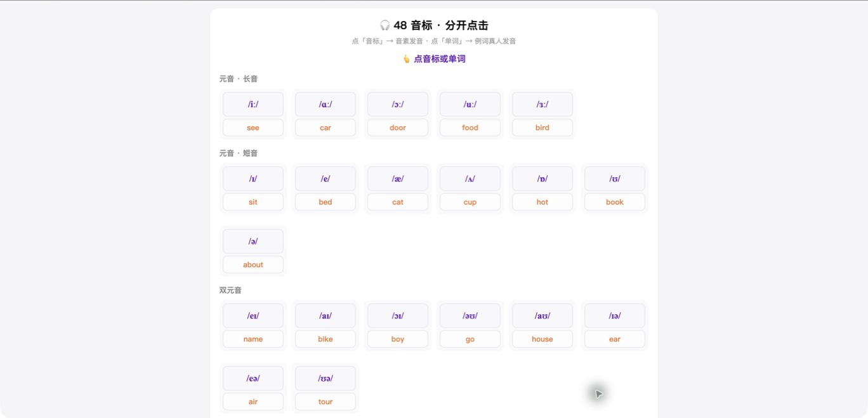Play the /ɒ/ phoneme
This screenshot has width=868, height=418.
[542, 178]
